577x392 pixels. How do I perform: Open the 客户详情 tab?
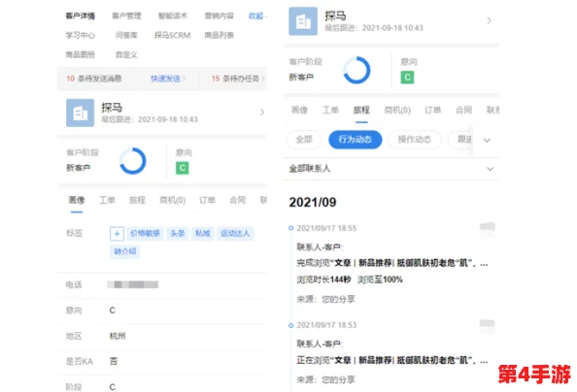pyautogui.click(x=81, y=16)
